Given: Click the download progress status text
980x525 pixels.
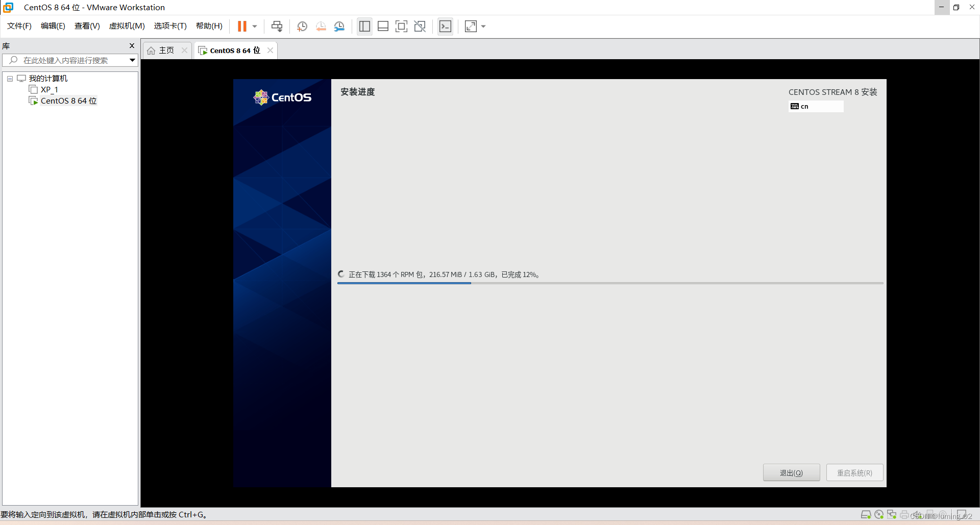Looking at the screenshot, I should (x=444, y=274).
